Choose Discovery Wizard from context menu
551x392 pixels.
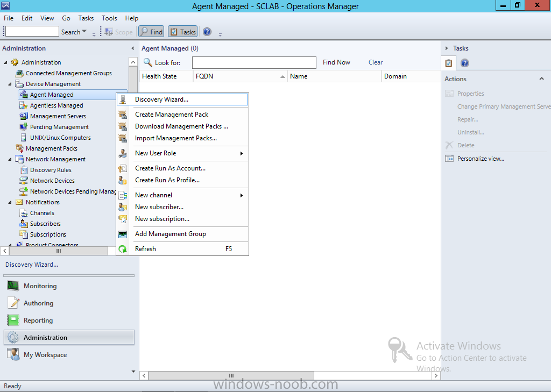click(x=182, y=99)
